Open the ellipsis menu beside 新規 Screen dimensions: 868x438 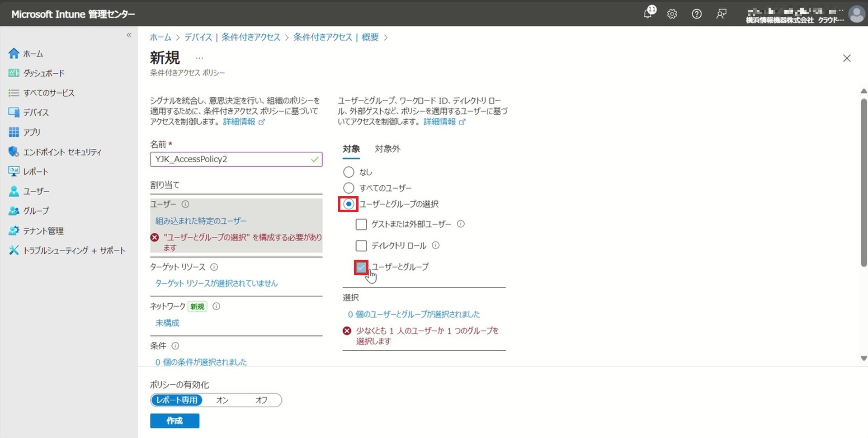pos(199,58)
